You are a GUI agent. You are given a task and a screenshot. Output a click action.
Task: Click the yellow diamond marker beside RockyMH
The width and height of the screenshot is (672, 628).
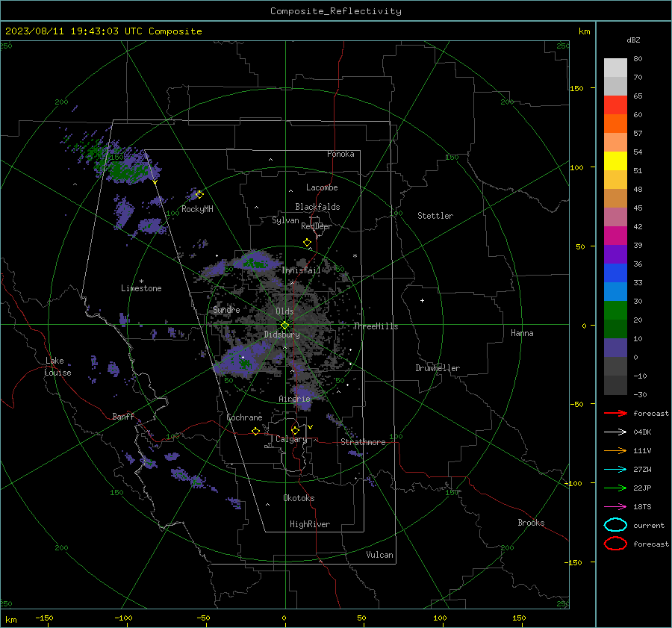[x=199, y=195]
